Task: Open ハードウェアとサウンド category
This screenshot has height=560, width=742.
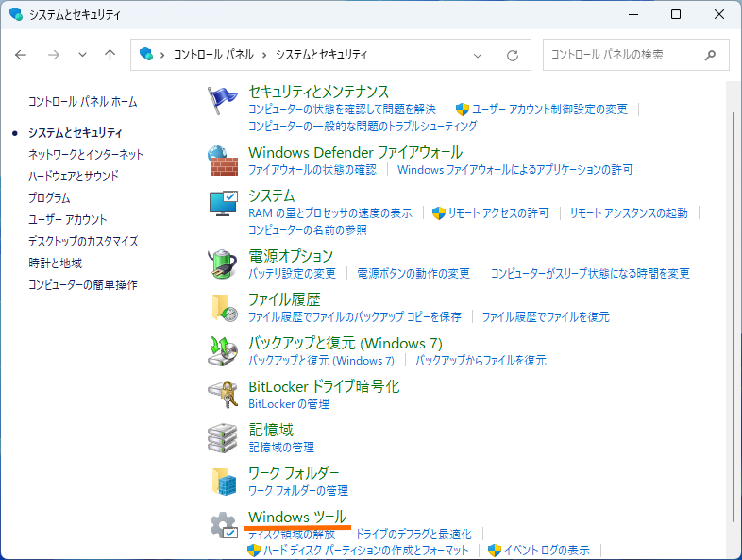Action: click(x=74, y=176)
